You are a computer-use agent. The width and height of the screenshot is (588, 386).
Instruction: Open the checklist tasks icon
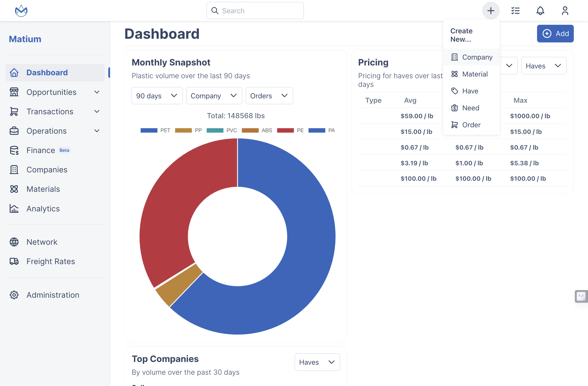515,11
